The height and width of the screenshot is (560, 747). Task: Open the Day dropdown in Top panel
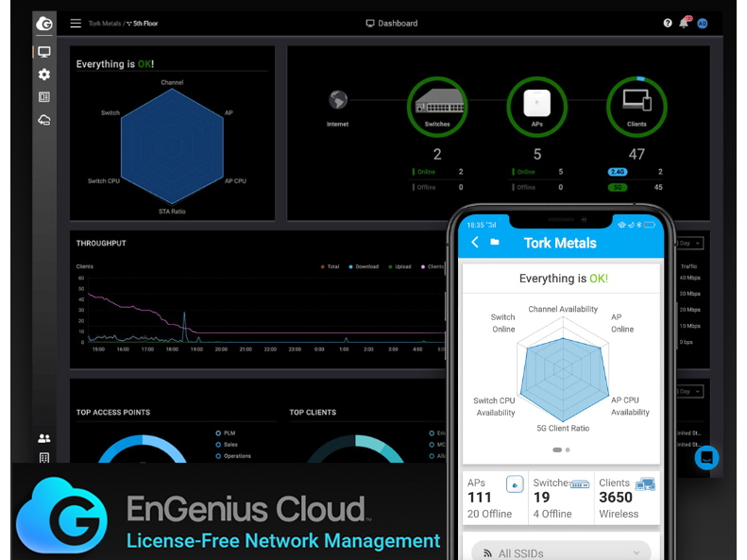(689, 391)
